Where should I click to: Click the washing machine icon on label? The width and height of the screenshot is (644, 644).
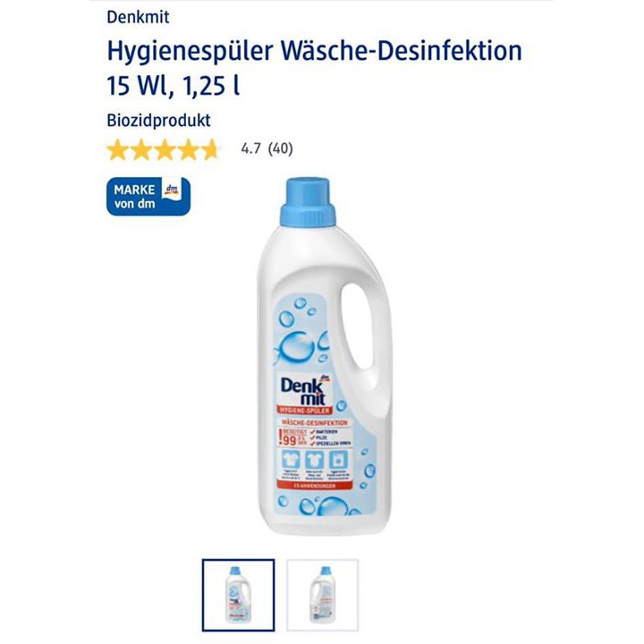338,460
